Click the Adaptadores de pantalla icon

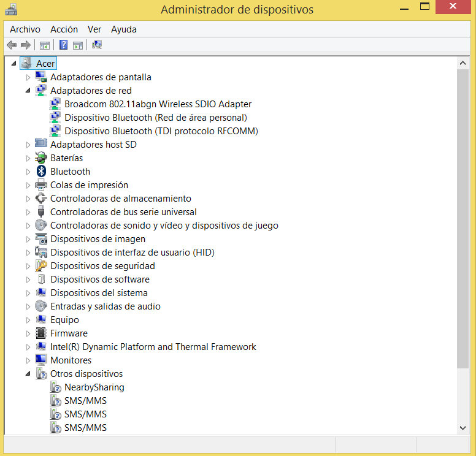[41, 77]
